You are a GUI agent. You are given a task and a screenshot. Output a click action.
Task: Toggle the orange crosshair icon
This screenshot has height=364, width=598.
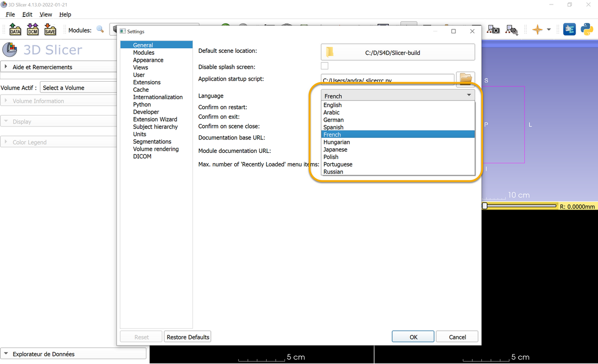pyautogui.click(x=537, y=30)
